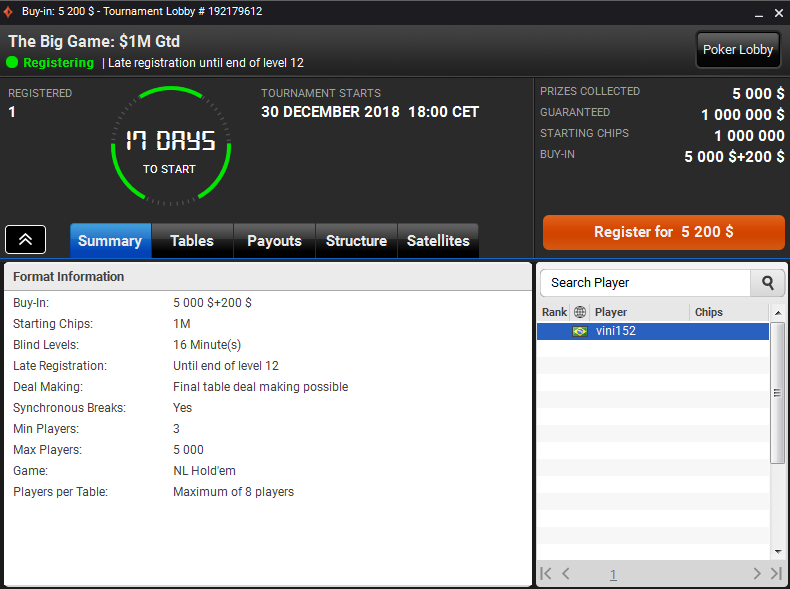Open the Satellites tab

pyautogui.click(x=438, y=241)
